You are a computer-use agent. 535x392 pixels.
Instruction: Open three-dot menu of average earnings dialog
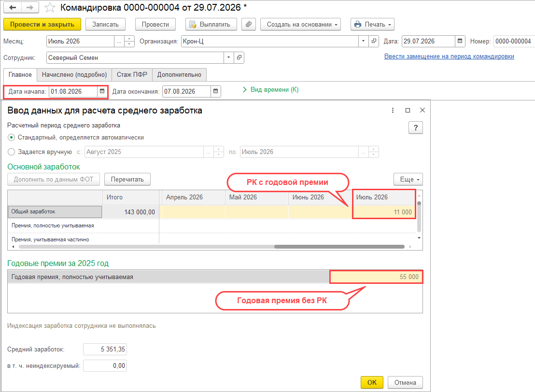point(393,110)
